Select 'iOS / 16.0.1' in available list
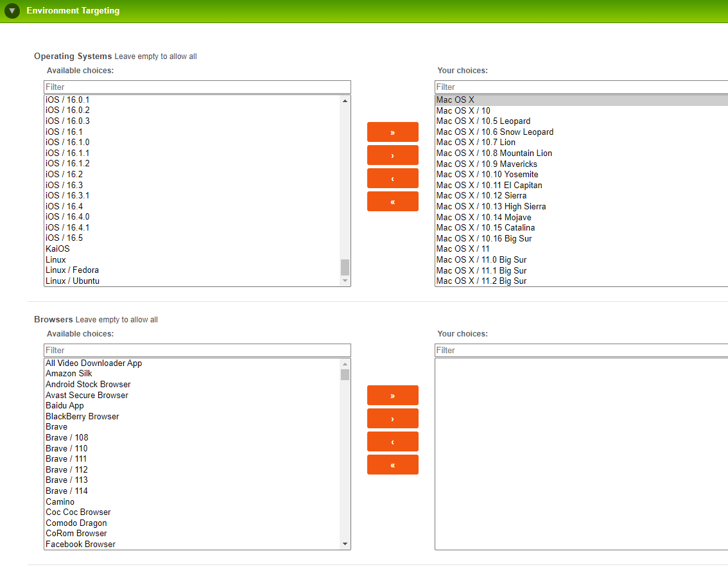This screenshot has height=567, width=728. click(x=192, y=100)
